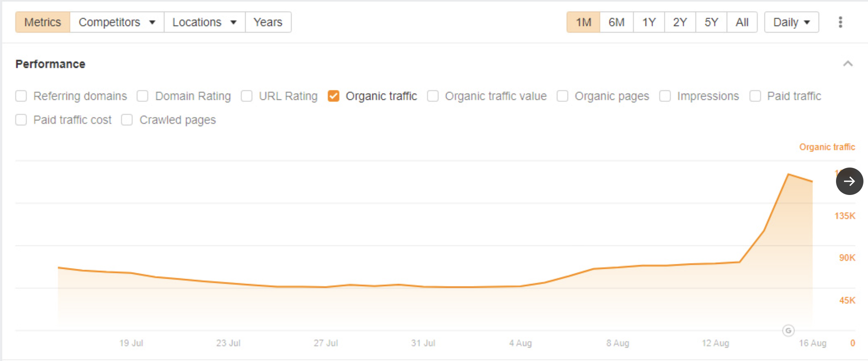
Task: Select the 6M time range
Action: 616,22
